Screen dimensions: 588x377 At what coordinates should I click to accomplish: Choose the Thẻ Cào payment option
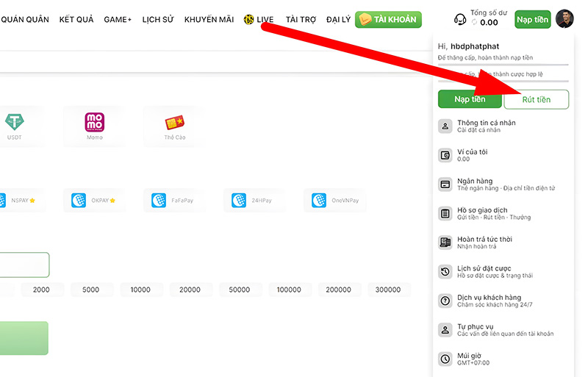174,122
